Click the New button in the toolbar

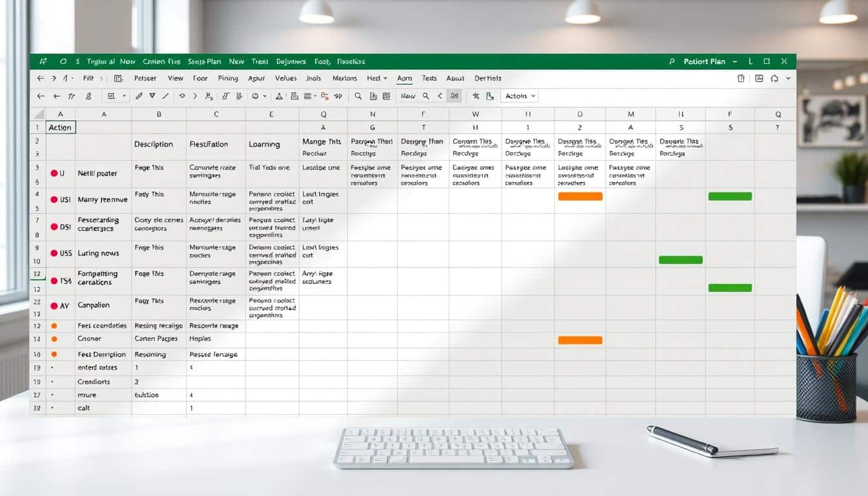(408, 96)
